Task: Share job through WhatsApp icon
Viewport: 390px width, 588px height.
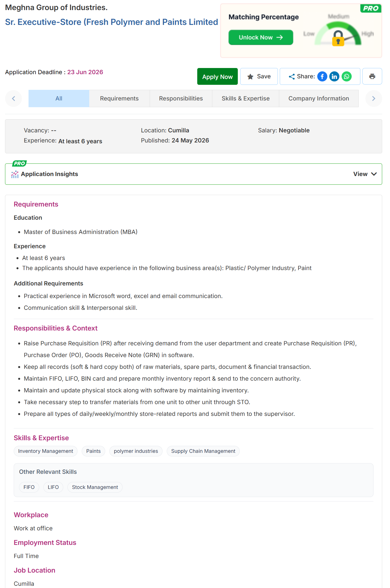Action: pyautogui.click(x=347, y=76)
